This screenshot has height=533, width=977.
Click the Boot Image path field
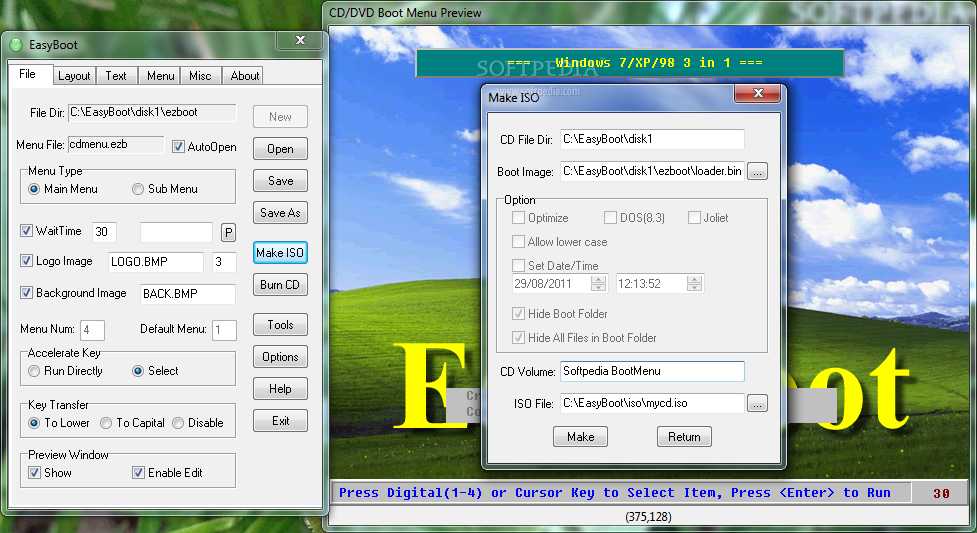(652, 171)
